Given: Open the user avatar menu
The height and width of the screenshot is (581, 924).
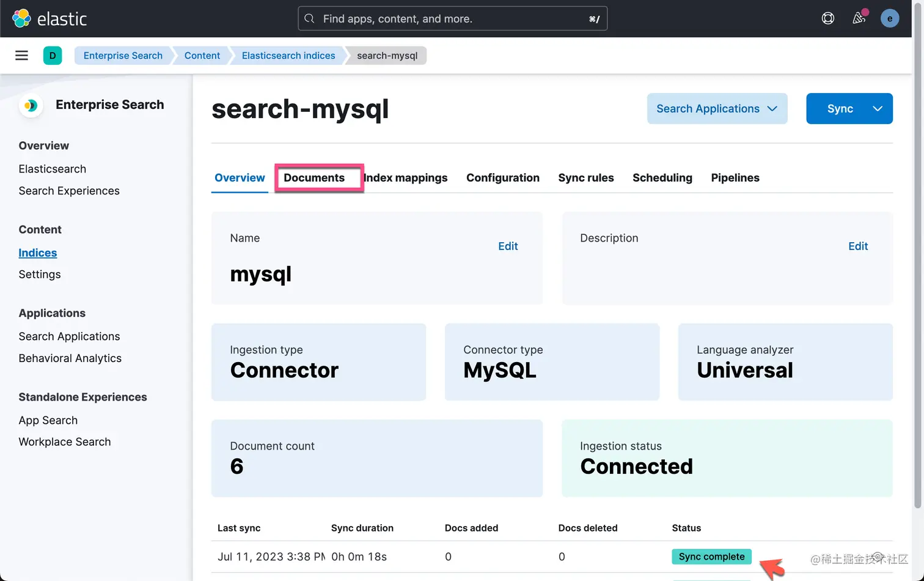Looking at the screenshot, I should pyautogui.click(x=890, y=18).
